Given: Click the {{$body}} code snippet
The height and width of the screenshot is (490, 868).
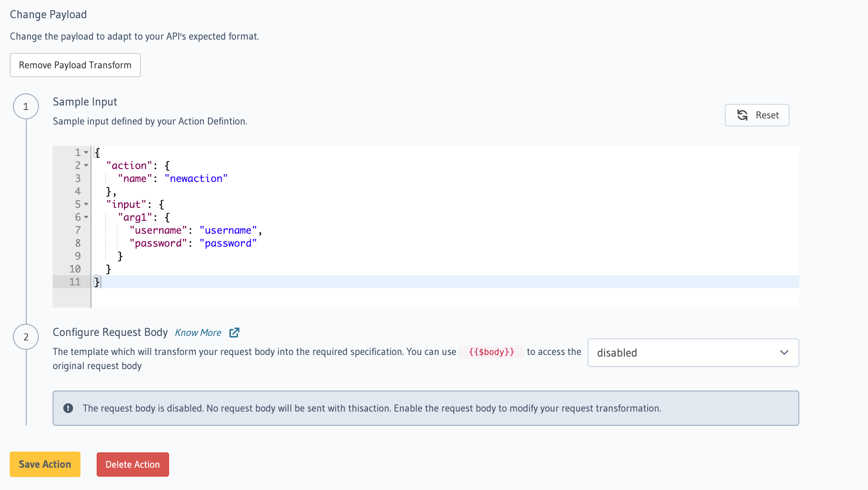Looking at the screenshot, I should point(491,352).
